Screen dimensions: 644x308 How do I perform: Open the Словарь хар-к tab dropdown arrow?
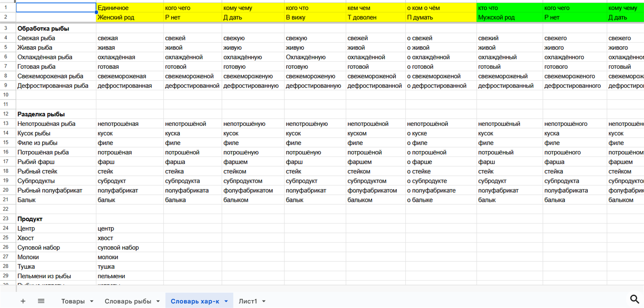226,301
